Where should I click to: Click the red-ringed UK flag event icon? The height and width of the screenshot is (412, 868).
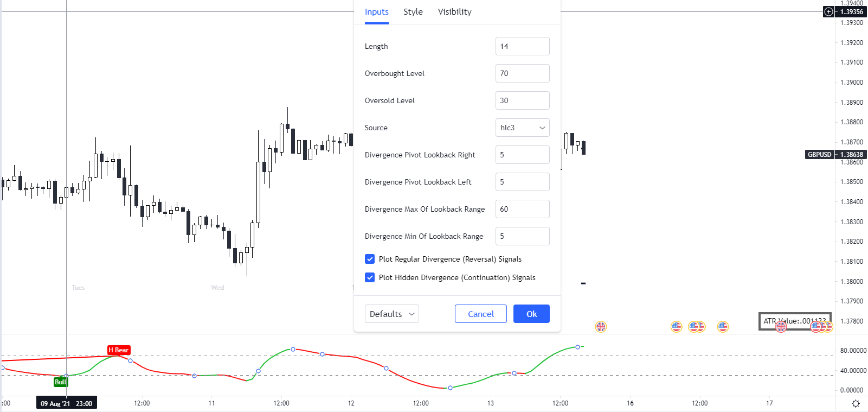(x=781, y=327)
